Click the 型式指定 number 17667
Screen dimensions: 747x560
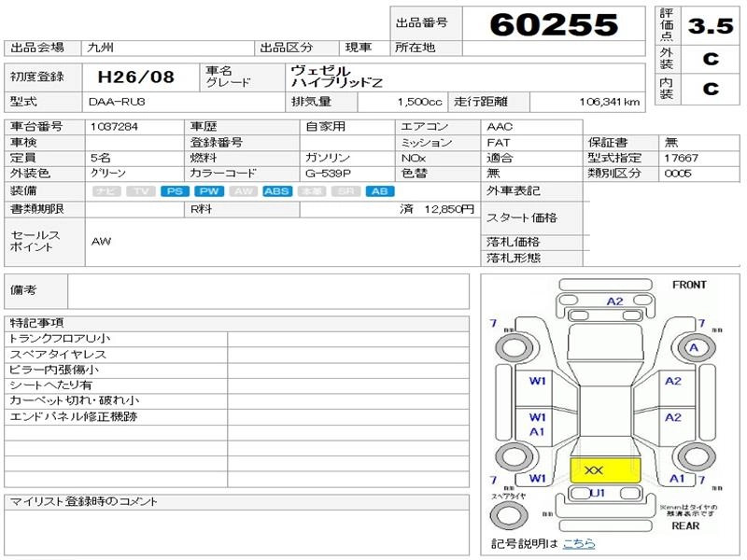click(x=682, y=158)
